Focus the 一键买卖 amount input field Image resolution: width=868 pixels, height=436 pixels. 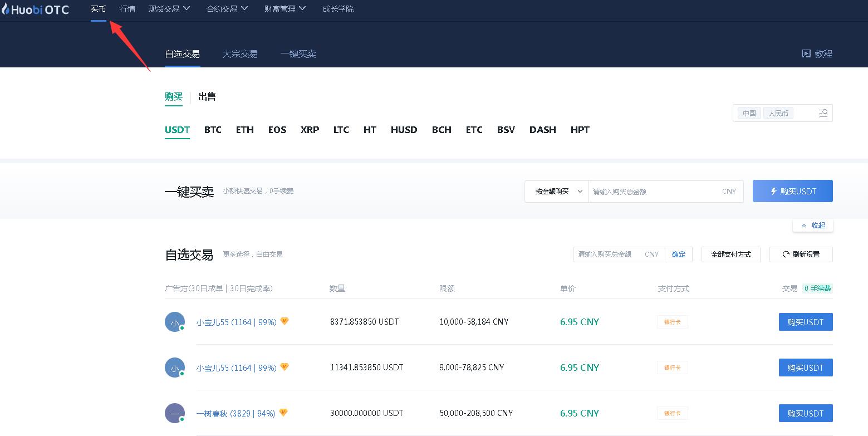[666, 191]
